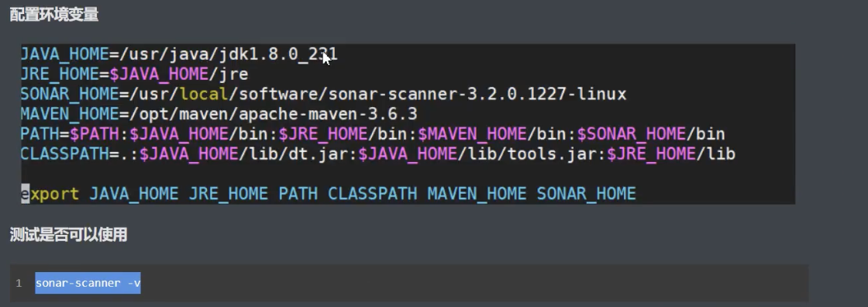
Task: Click the 配置环境变量 heading
Action: click(x=54, y=15)
